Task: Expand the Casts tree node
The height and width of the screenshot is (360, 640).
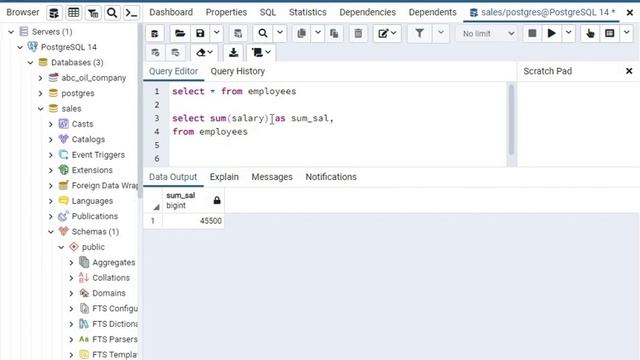Action: click(51, 124)
